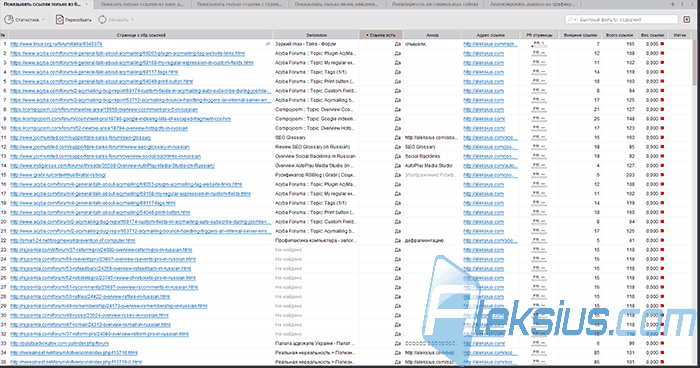Switch to the Анализировать данные по графику tab

[x=532, y=4]
